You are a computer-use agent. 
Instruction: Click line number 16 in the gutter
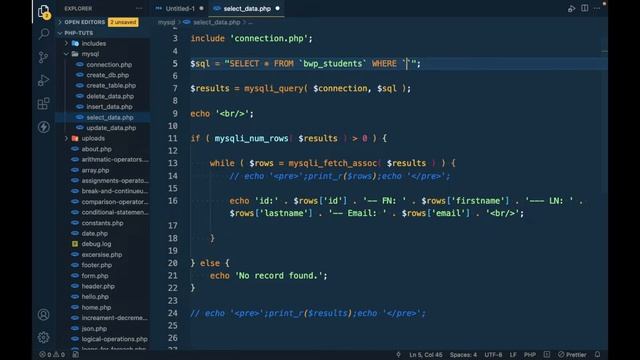[173, 201]
